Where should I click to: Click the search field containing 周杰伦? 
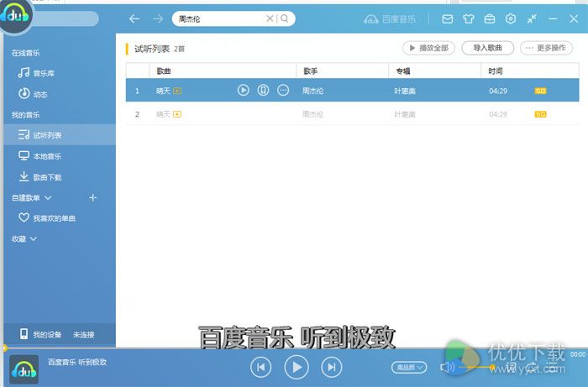pyautogui.click(x=234, y=18)
